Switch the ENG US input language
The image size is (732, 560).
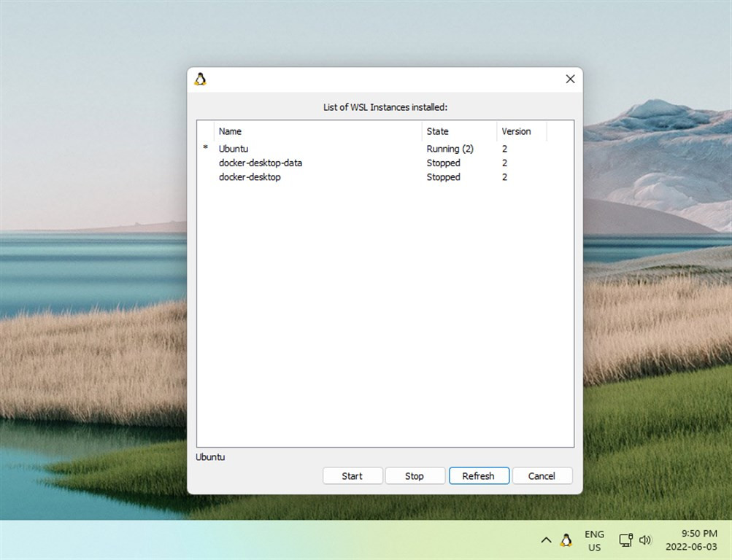pos(594,540)
